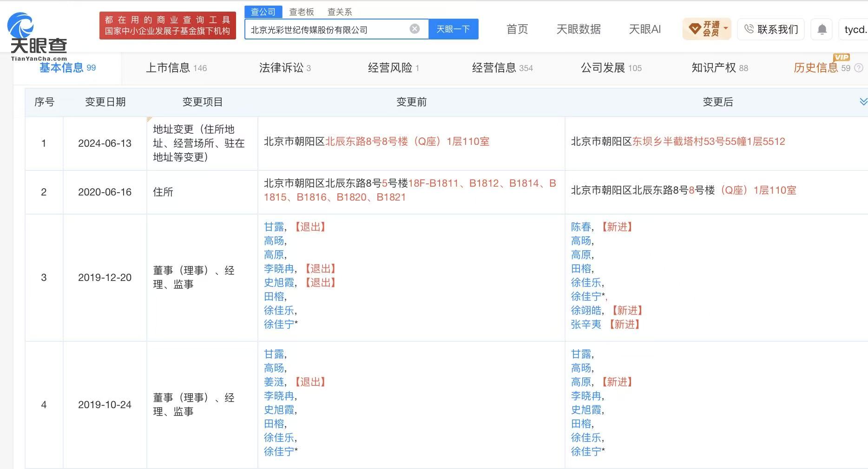Open the 知识产权 tab
The image size is (868, 469).
(720, 68)
